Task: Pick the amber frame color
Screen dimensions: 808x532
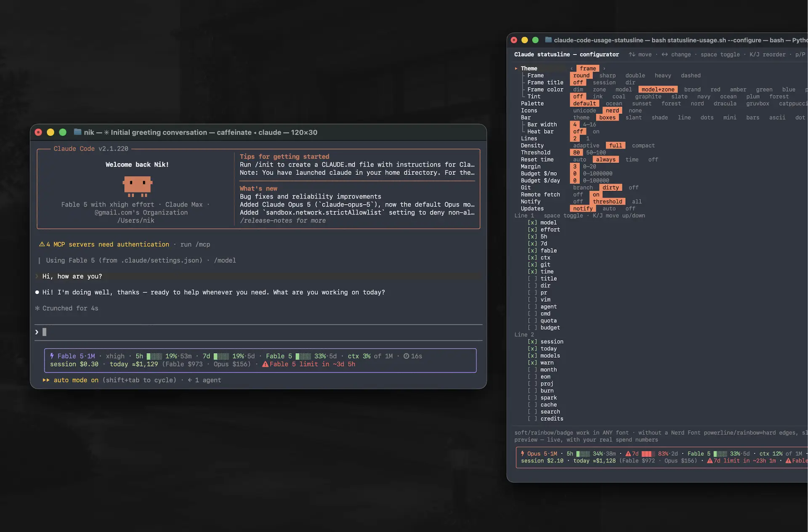Action: point(738,90)
